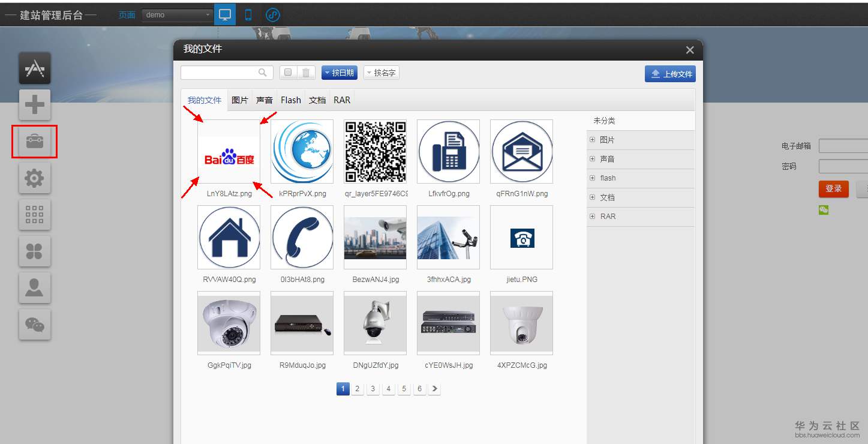Viewport: 868px width, 444px height.
Task: Select the globe kPRprPvX.png thumbnail
Action: (x=302, y=151)
